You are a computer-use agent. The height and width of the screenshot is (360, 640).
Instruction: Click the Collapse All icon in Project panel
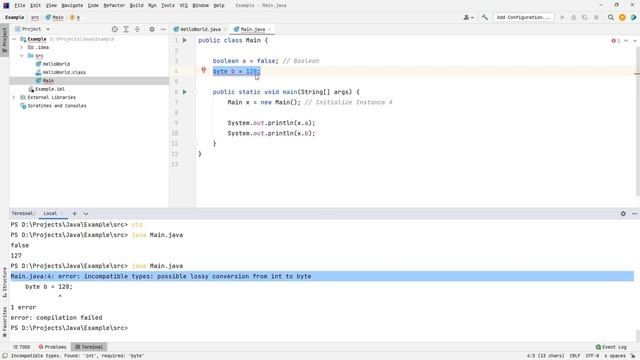[138, 29]
